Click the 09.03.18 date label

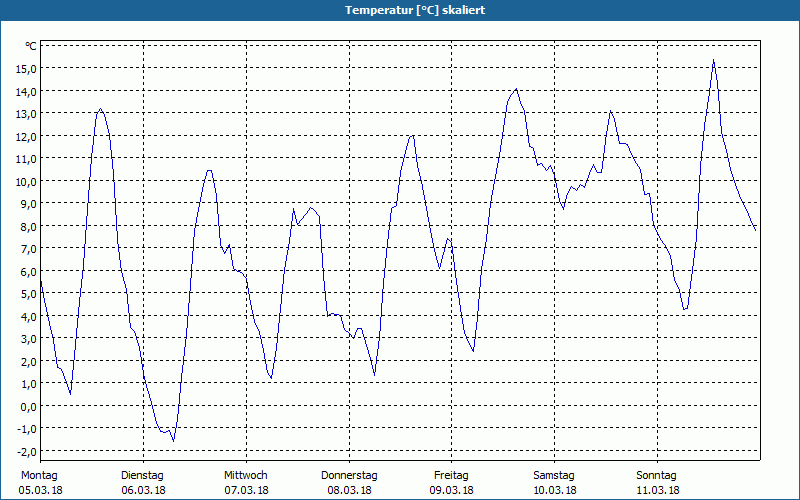pos(452,490)
